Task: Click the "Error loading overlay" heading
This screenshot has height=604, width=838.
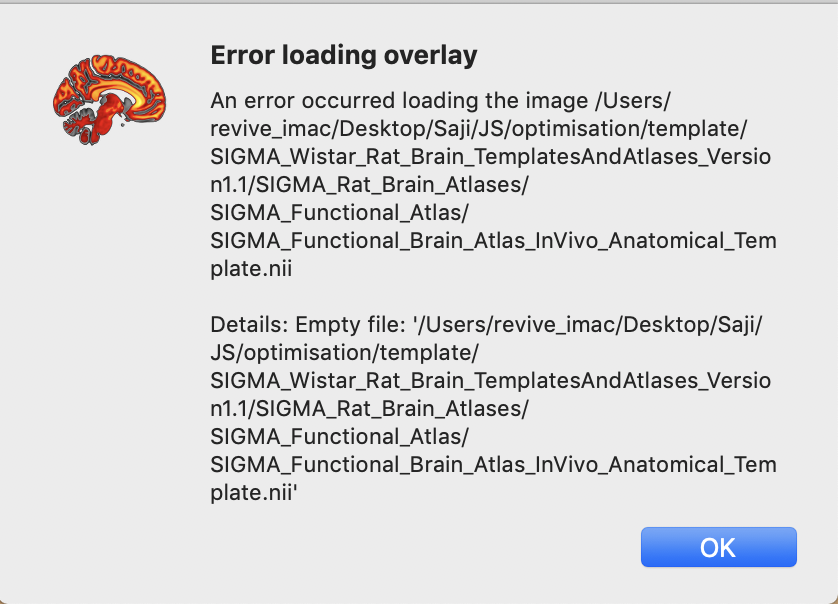Action: (x=344, y=56)
